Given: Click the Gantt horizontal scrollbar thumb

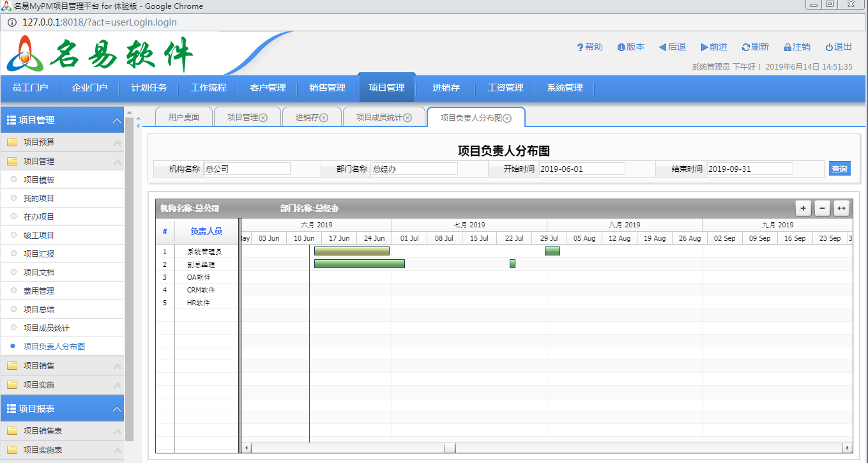Looking at the screenshot, I should point(450,448).
